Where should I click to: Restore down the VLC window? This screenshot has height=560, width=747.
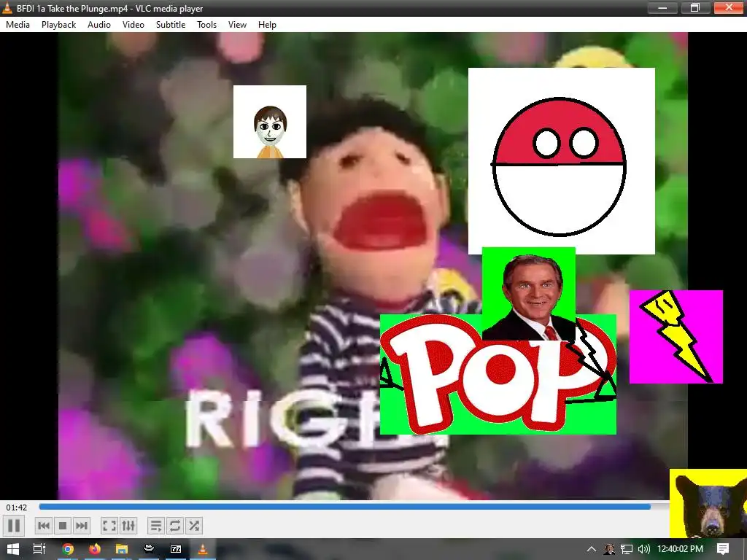694,7
